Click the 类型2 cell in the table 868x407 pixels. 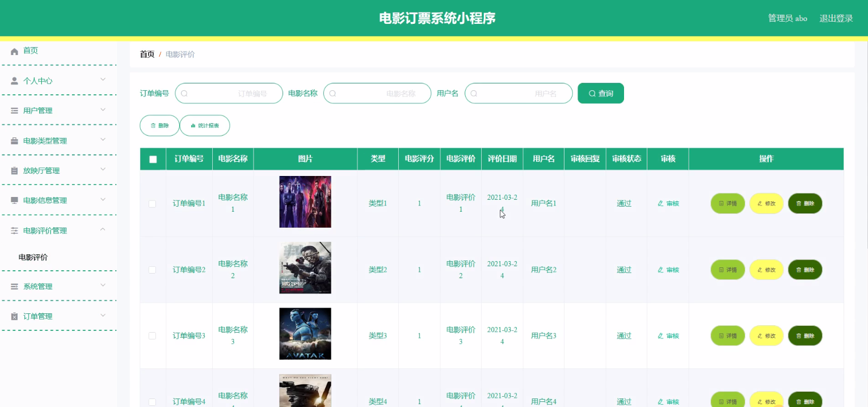point(378,270)
